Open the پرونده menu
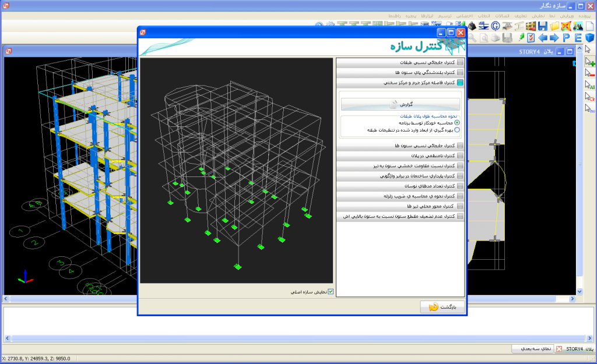This screenshot has width=597, height=364. 584,15
